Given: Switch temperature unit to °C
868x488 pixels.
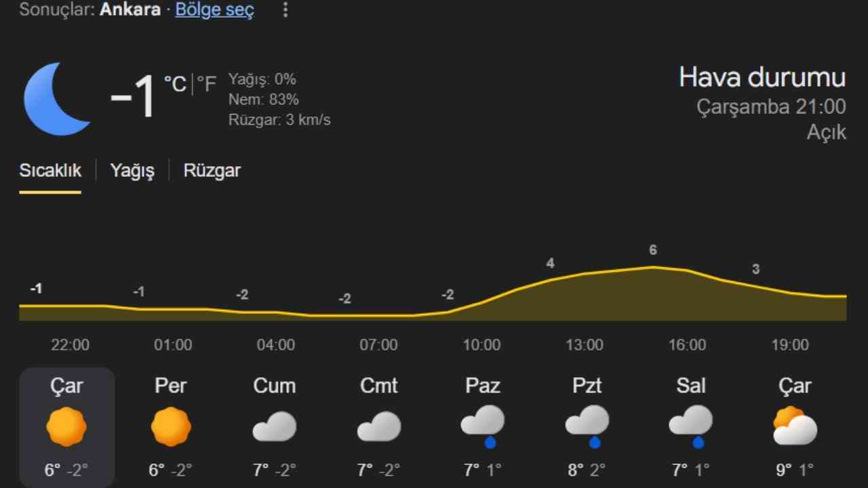Looking at the screenshot, I should tap(175, 85).
